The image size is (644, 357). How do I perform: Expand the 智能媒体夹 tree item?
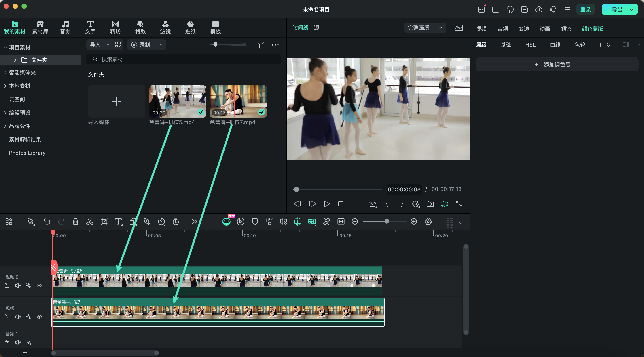pyautogui.click(x=5, y=72)
